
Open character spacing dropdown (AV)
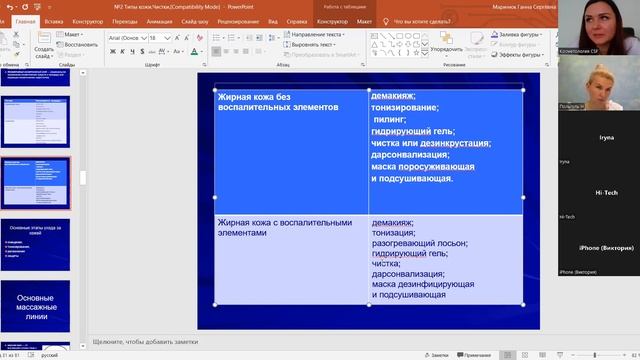(x=163, y=51)
